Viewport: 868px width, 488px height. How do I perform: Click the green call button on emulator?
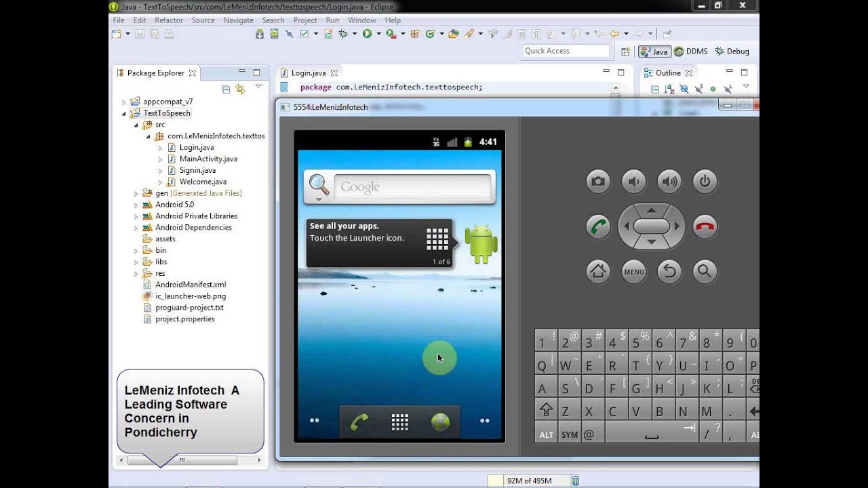598,226
